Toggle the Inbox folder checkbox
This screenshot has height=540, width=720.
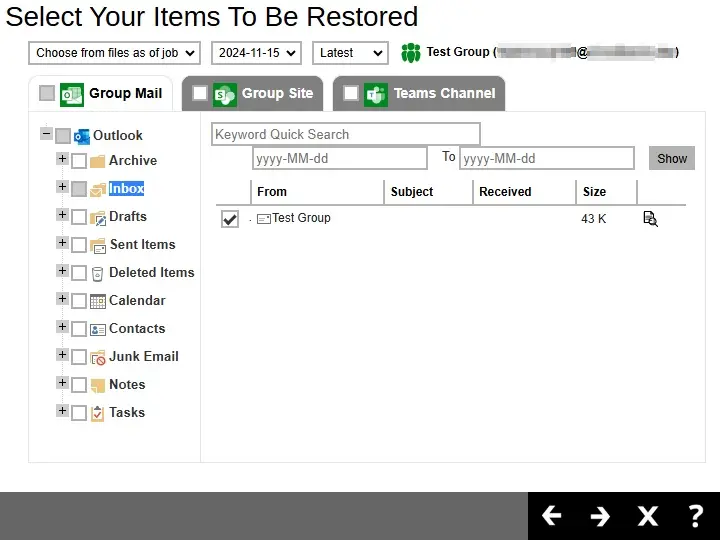pos(79,189)
